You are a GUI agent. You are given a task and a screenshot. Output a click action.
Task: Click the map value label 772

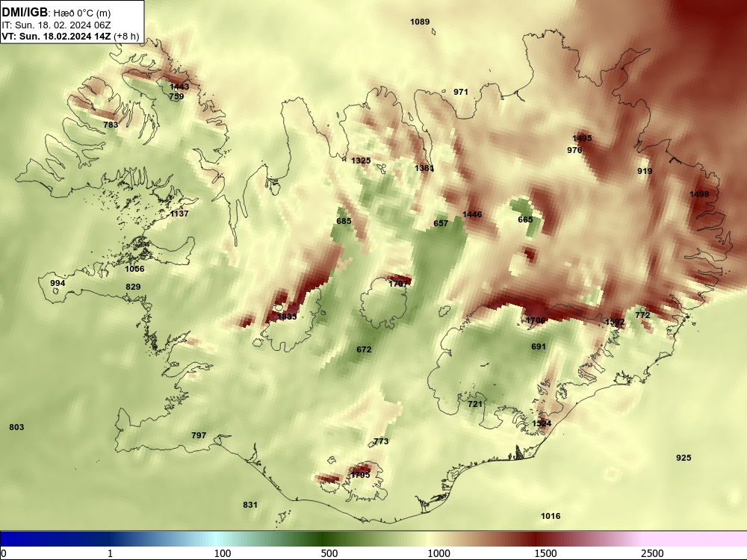click(x=642, y=315)
